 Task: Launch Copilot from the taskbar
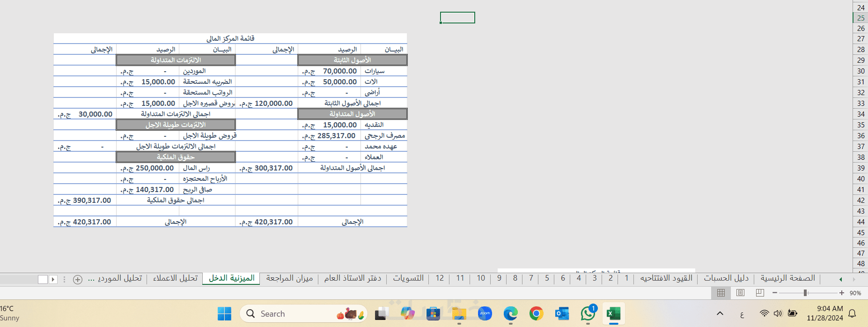[x=408, y=314]
